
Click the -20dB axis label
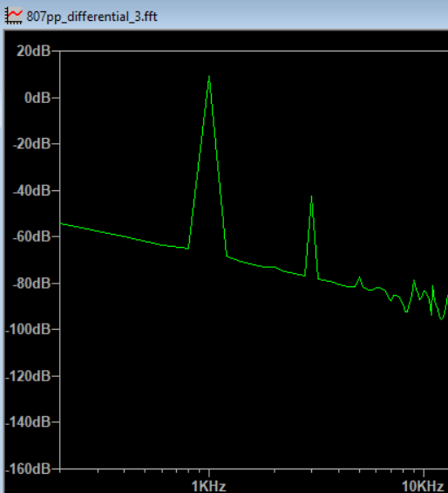coord(31,144)
